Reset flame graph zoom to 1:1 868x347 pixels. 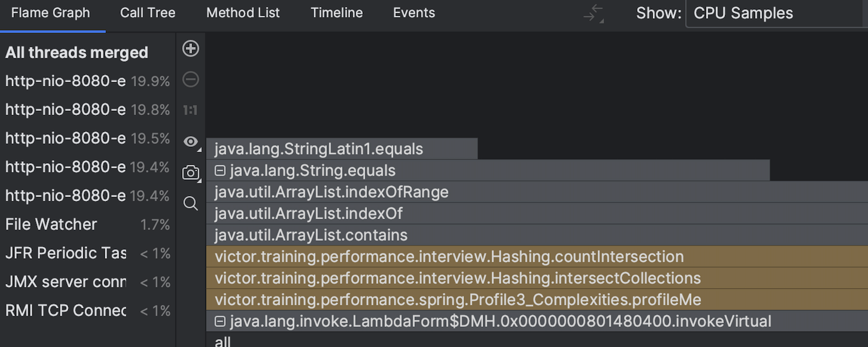191,110
